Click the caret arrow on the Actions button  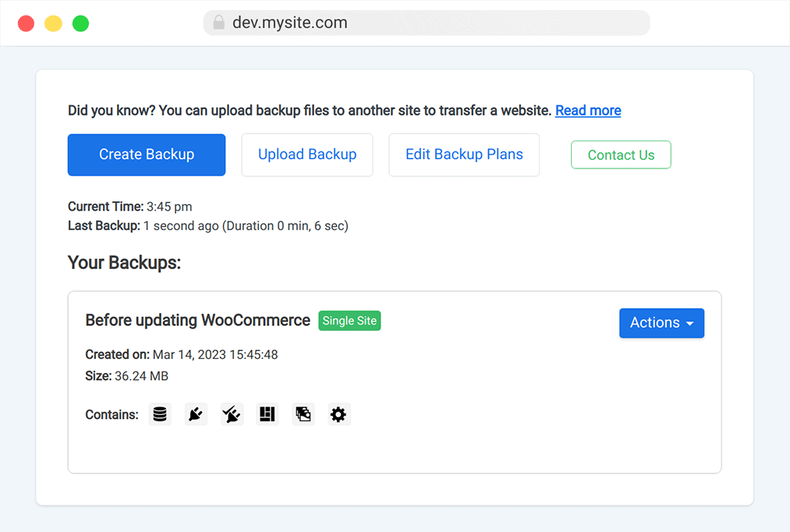click(x=689, y=324)
